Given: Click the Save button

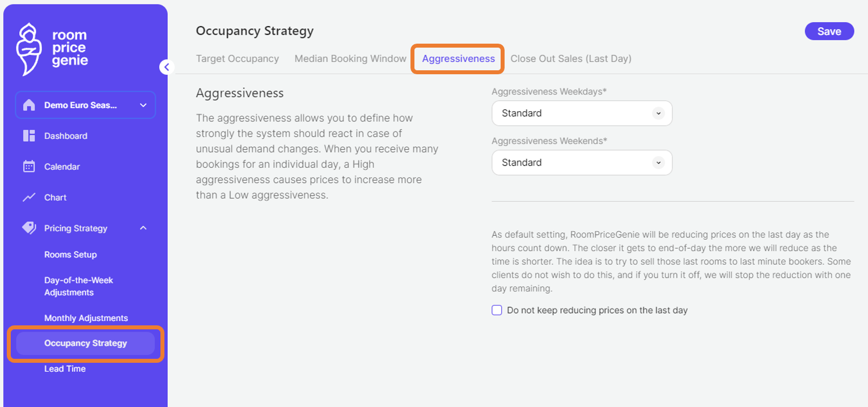Looking at the screenshot, I should [x=829, y=31].
